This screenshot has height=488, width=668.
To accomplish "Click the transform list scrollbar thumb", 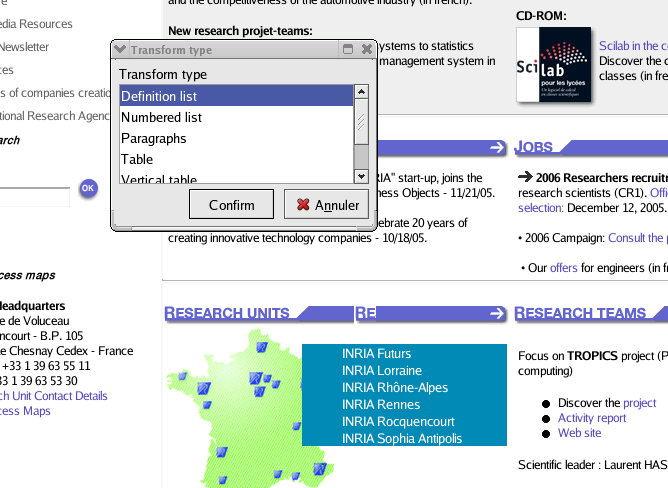I will 361,122.
